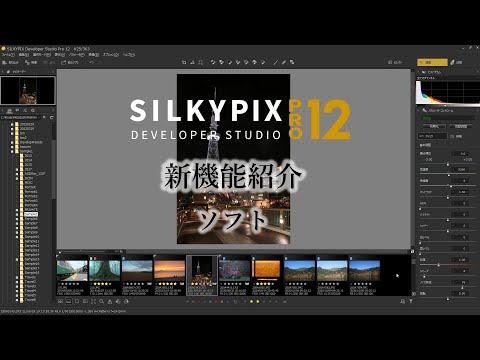
Task: Toggle the warning triangle icon on bottom toolbar
Action: pos(110,301)
